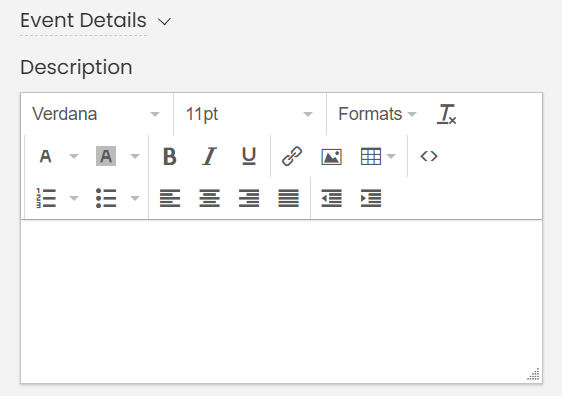Open the insert table menu
The image size is (562, 396).
pos(378,156)
